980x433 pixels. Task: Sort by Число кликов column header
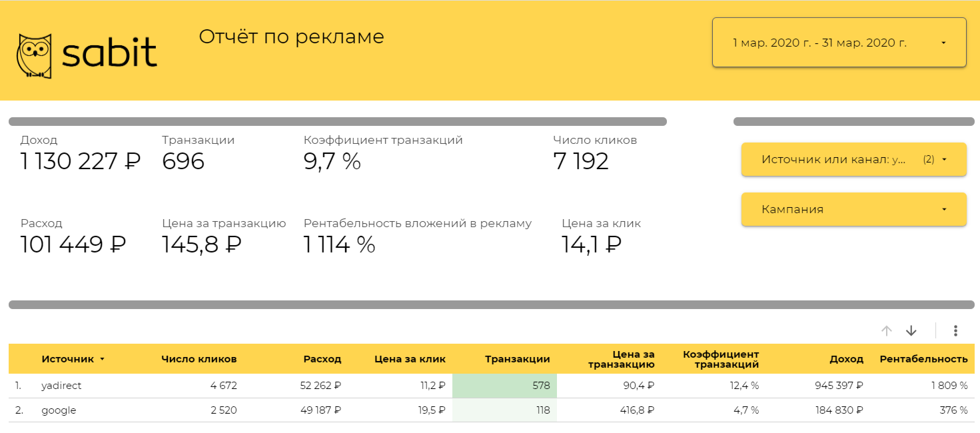[199, 359]
